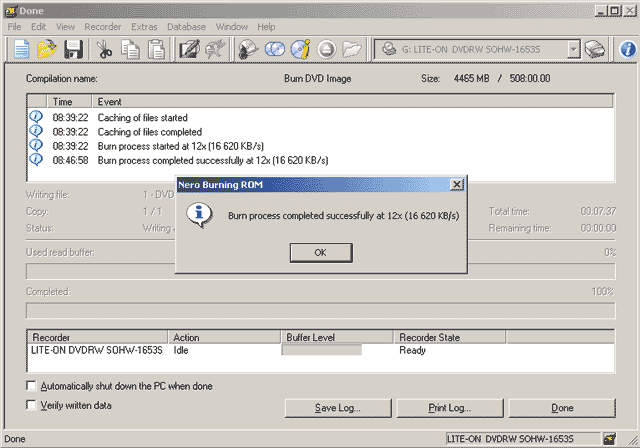
Task: Click info icon beside Caching of files started
Action: pyautogui.click(x=36, y=117)
